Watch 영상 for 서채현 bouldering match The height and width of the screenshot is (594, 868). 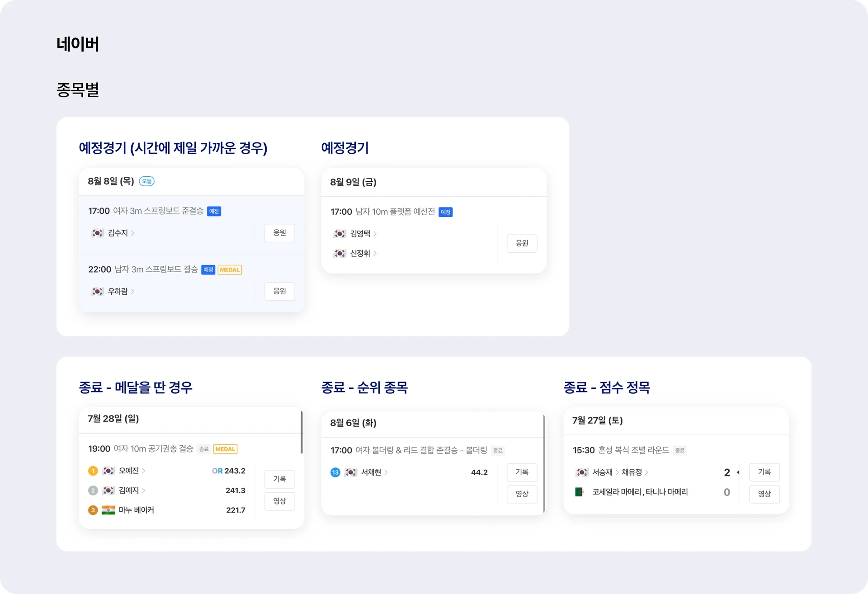point(522,494)
